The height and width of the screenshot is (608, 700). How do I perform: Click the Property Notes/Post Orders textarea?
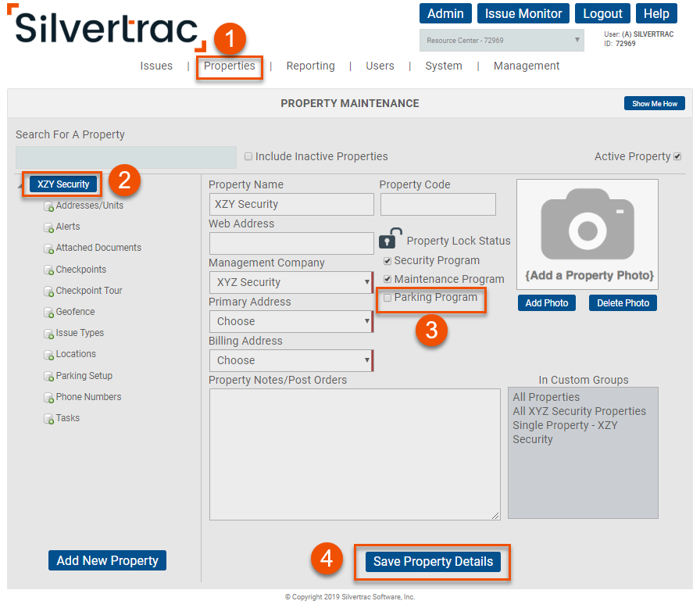355,455
